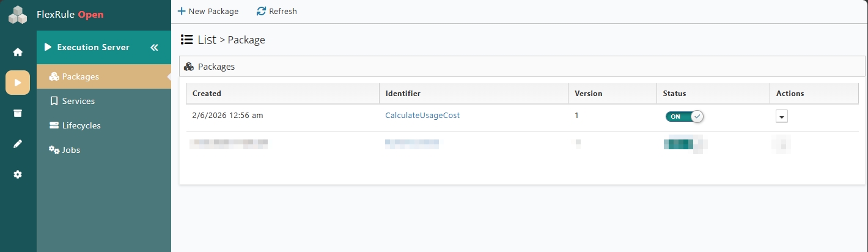Open the settings gear sidebar icon
Viewport: 868px width, 252px height.
pyautogui.click(x=18, y=174)
